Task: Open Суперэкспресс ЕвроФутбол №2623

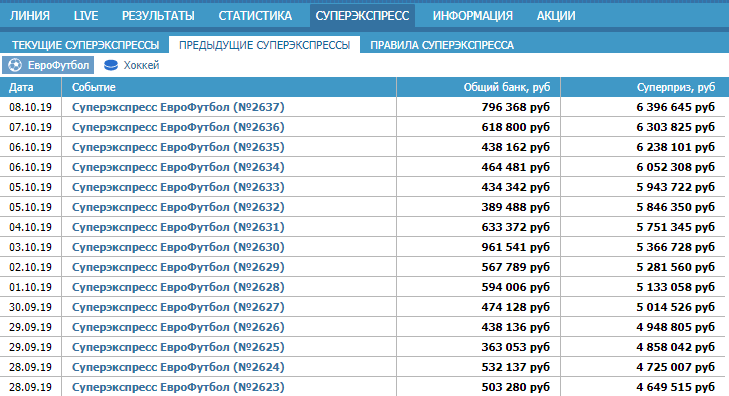Action: pyautogui.click(x=178, y=387)
